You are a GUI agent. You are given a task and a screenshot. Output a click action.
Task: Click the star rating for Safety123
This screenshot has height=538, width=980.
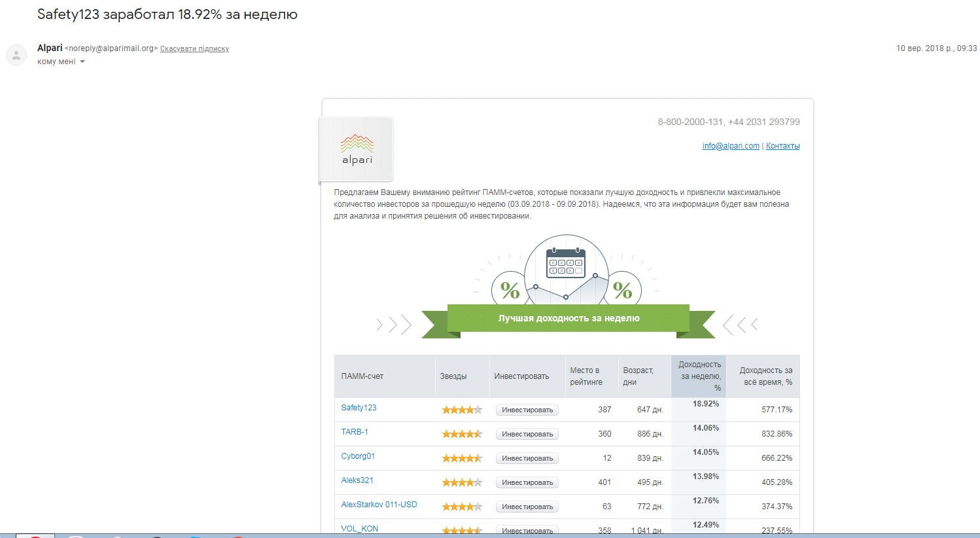tap(462, 410)
